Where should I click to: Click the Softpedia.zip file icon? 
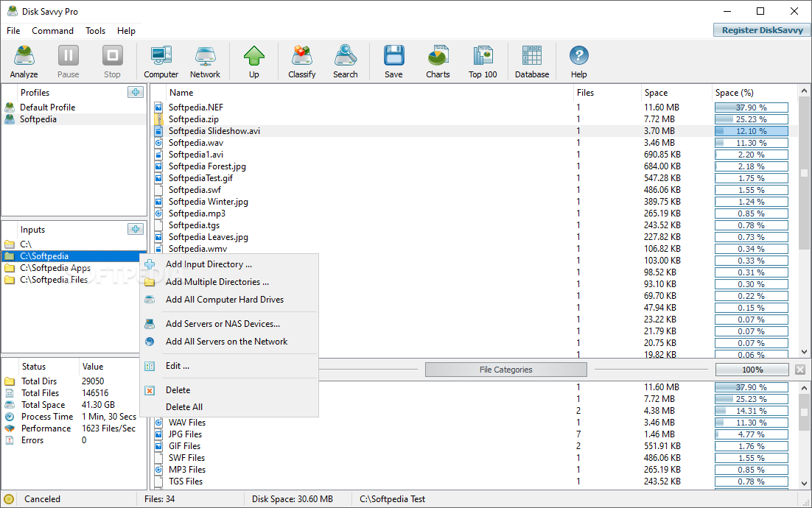(x=158, y=119)
